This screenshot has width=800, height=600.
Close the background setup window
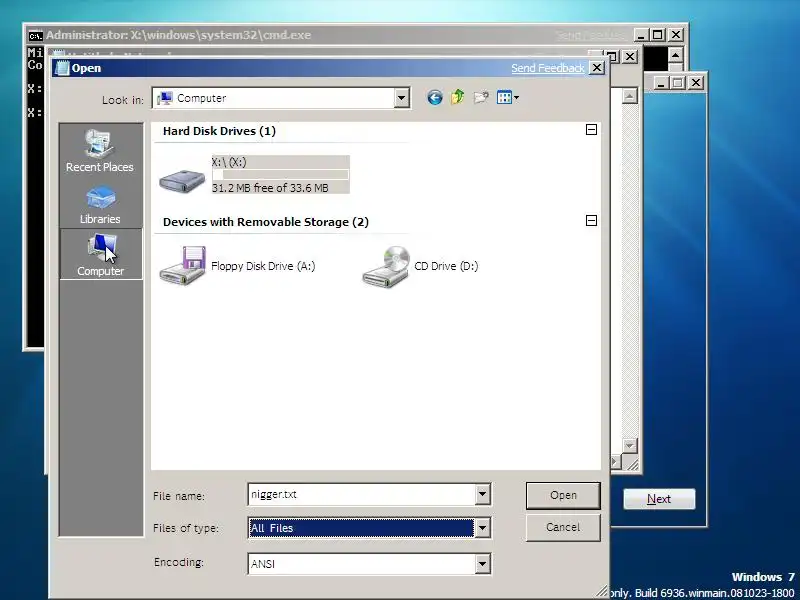tap(695, 83)
